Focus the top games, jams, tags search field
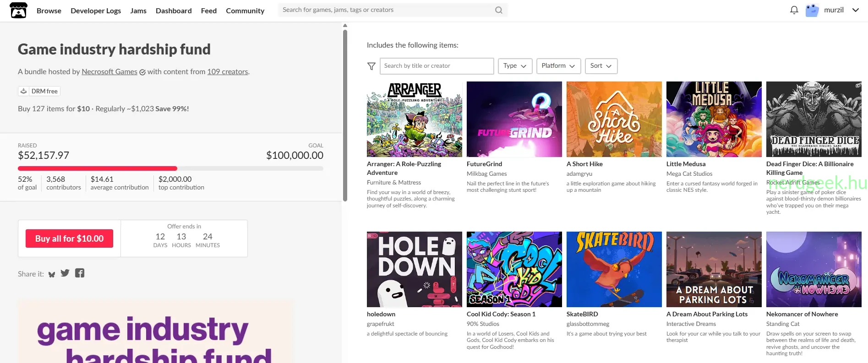 (x=387, y=10)
